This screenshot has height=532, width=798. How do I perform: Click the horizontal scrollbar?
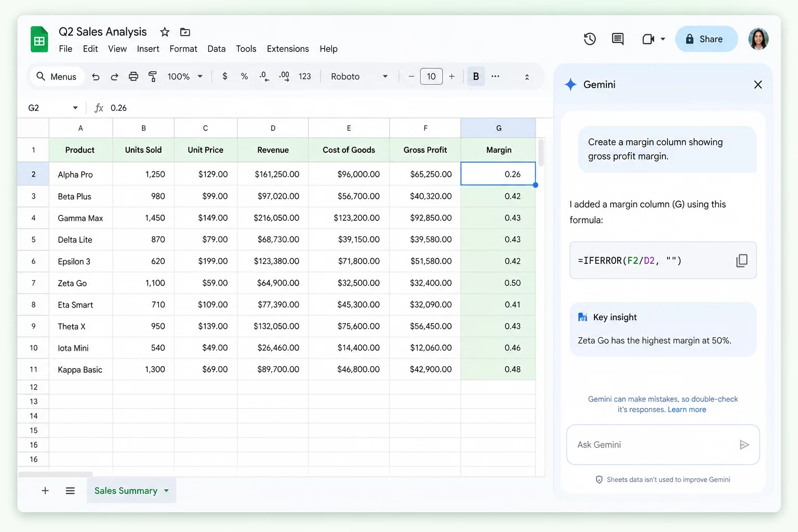[56, 474]
